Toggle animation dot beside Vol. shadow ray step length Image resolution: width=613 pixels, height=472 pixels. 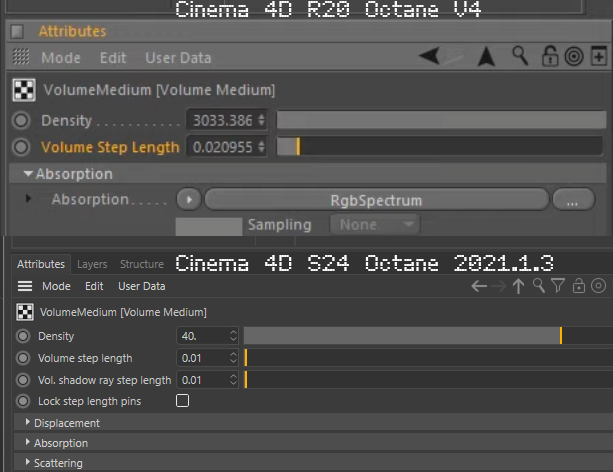[23, 380]
